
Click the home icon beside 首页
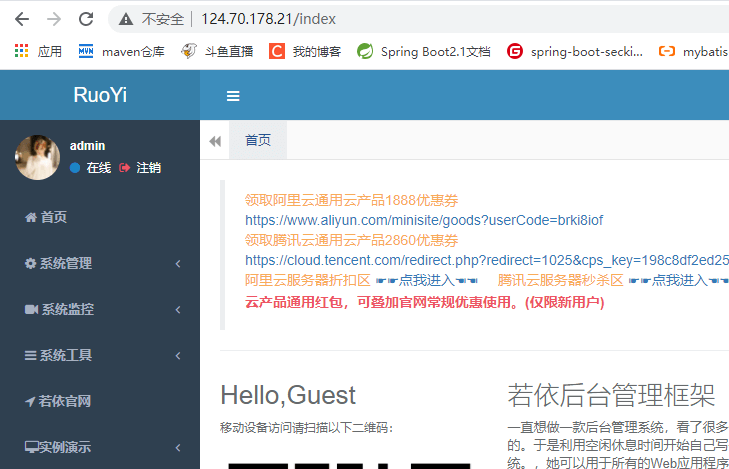coord(31,217)
